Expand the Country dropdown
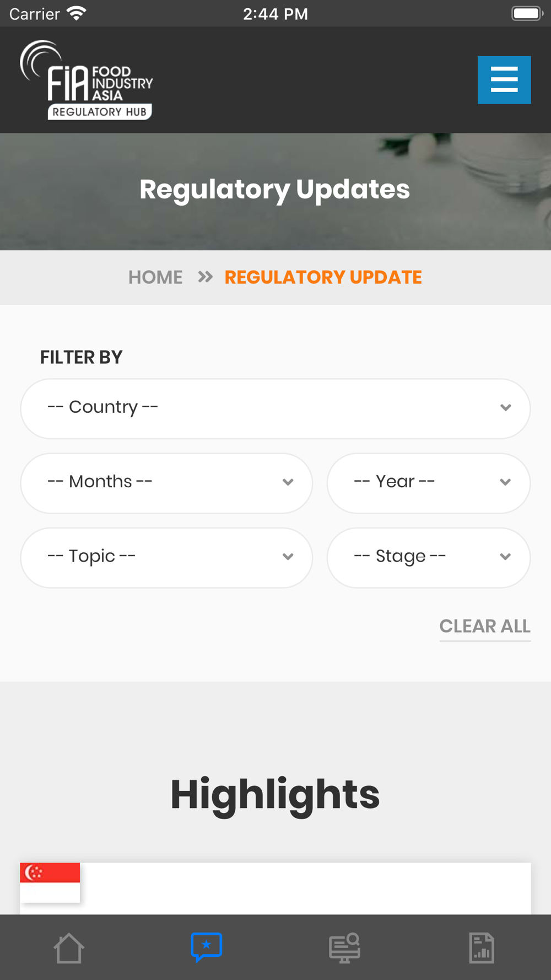This screenshot has height=980, width=551. tap(275, 408)
